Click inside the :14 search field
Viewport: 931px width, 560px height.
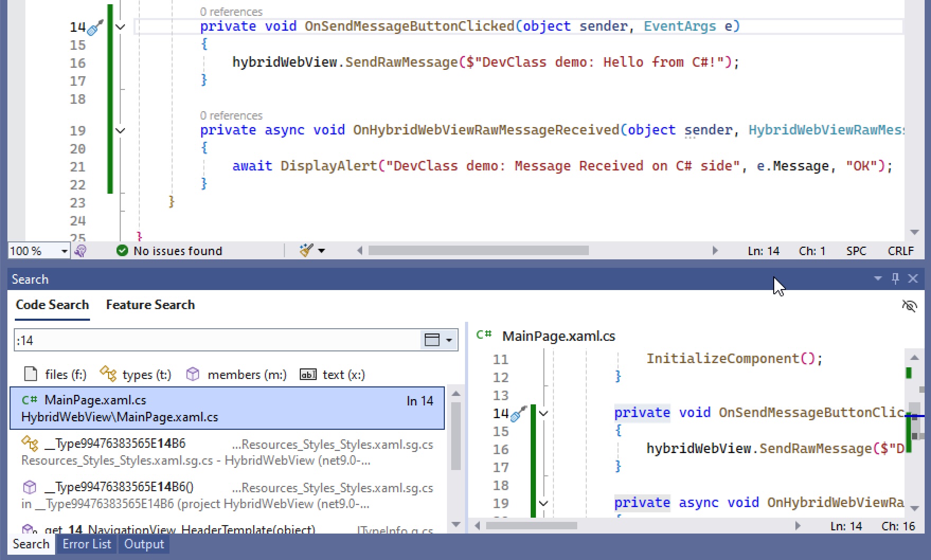point(212,340)
